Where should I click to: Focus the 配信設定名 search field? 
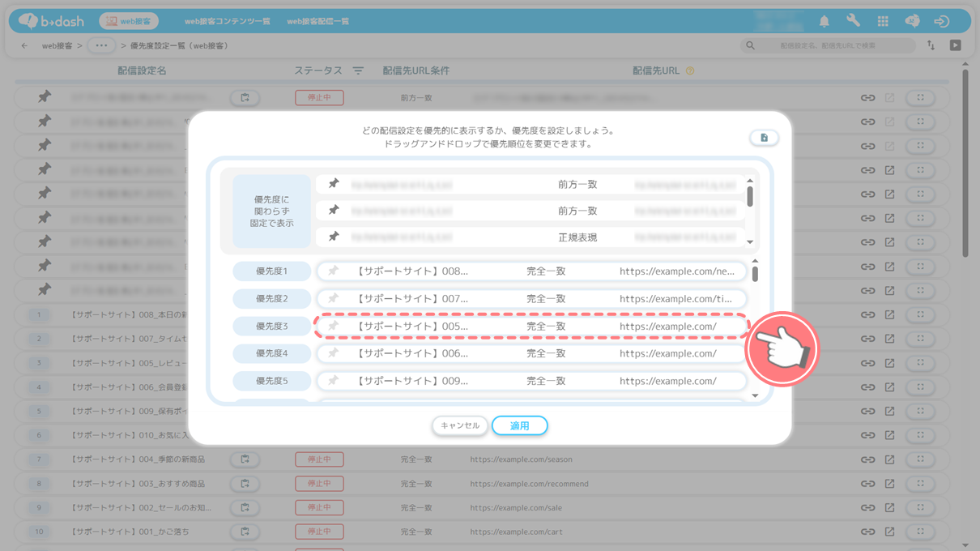826,45
